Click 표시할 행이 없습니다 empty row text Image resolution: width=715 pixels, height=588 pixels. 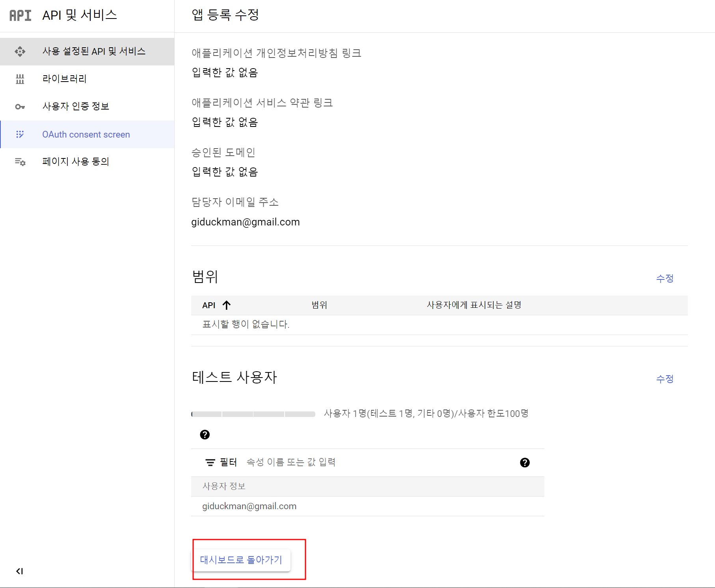coord(246,324)
